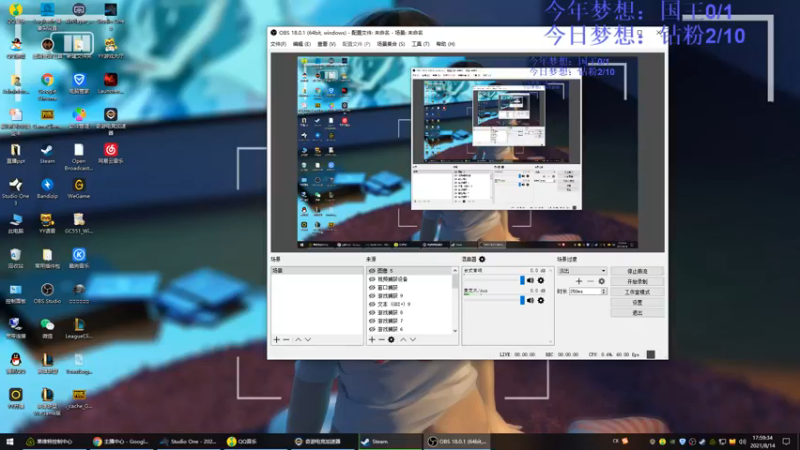Open desktop audio settings gear
Screen dimensions: 800x450
tap(541, 280)
